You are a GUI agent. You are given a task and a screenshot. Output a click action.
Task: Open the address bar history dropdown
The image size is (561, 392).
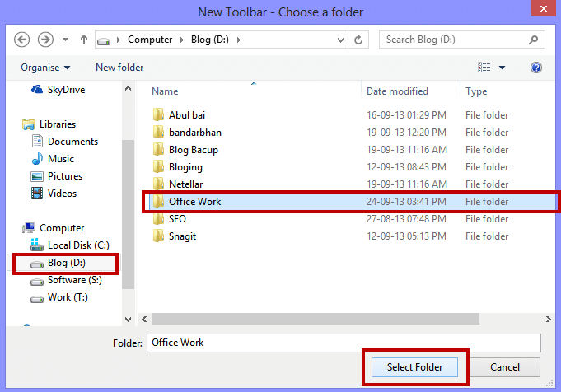coord(339,40)
